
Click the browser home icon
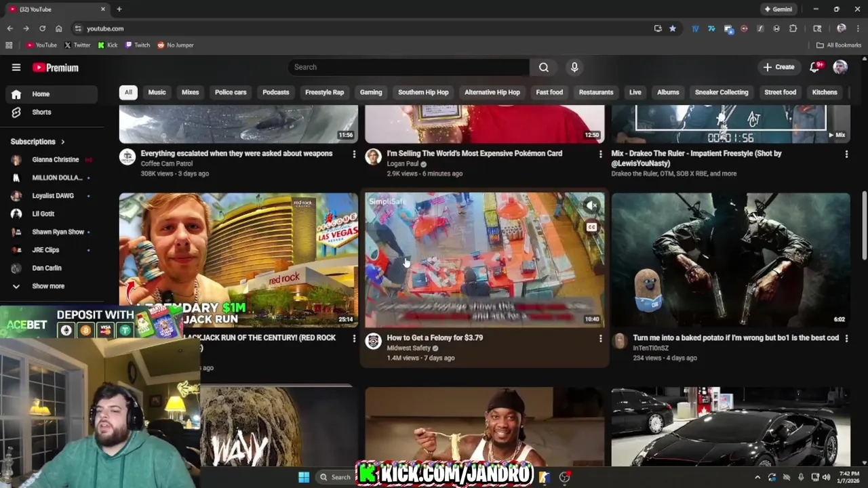click(58, 28)
